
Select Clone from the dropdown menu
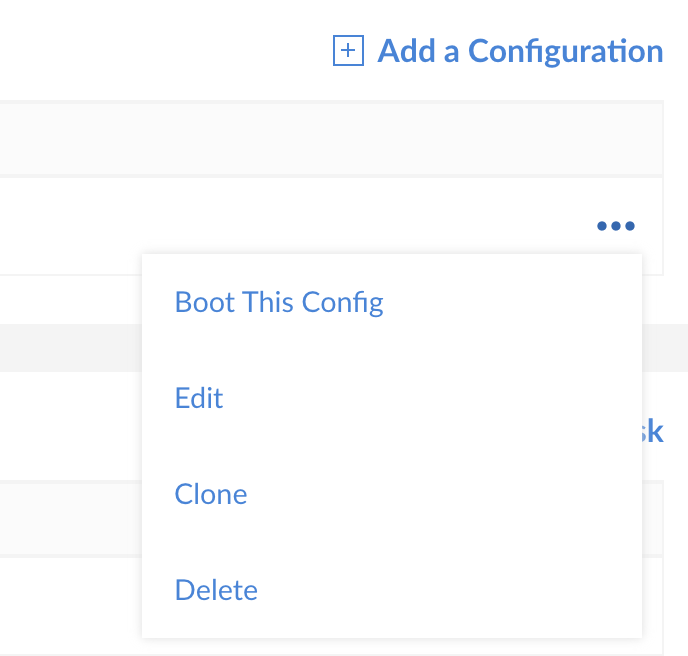[211, 494]
